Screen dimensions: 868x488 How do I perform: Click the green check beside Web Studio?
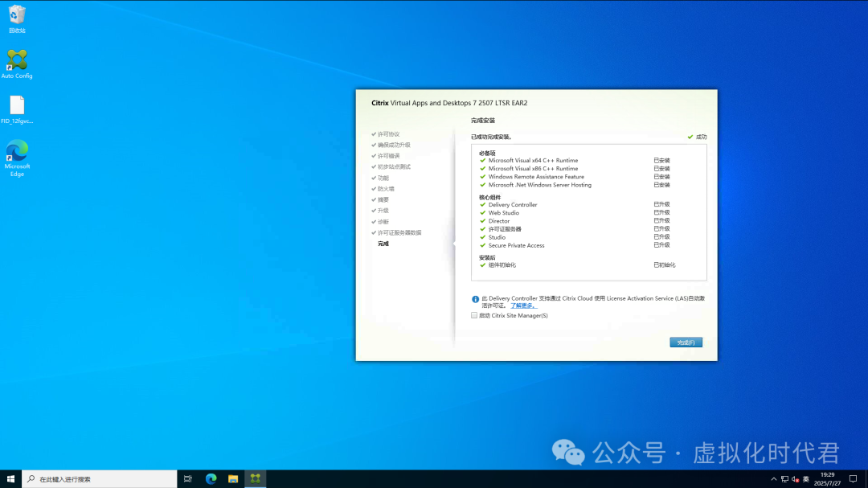click(x=483, y=213)
